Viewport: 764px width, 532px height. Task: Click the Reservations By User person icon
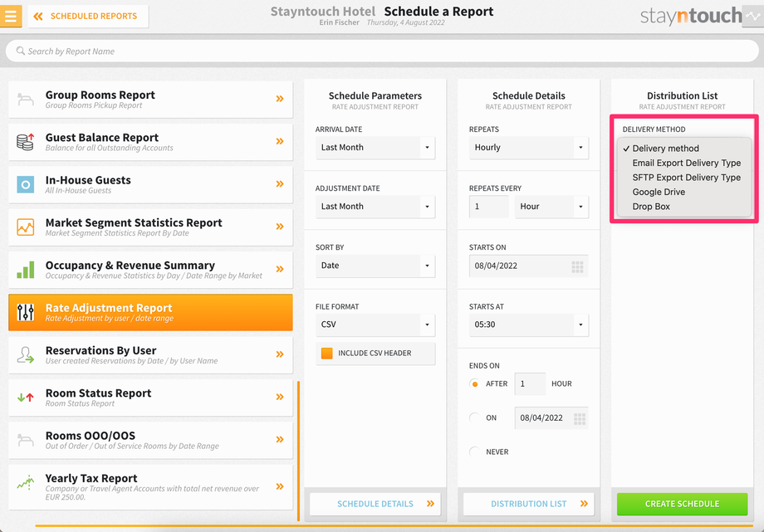26,354
